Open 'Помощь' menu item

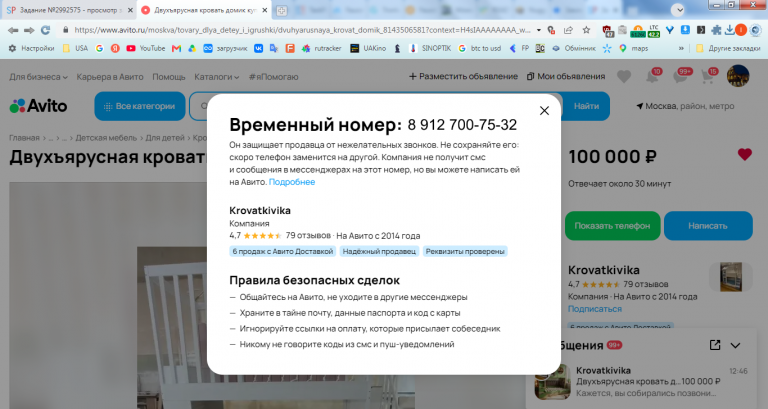[168, 77]
